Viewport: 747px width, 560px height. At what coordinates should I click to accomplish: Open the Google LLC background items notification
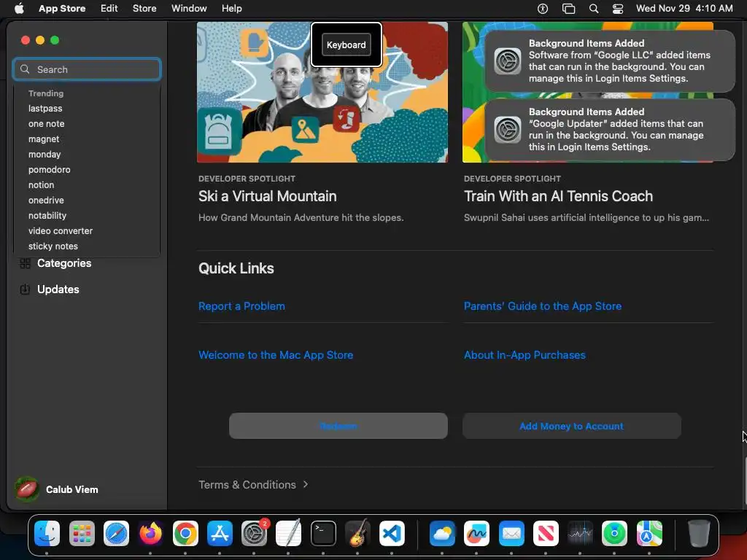(x=610, y=61)
